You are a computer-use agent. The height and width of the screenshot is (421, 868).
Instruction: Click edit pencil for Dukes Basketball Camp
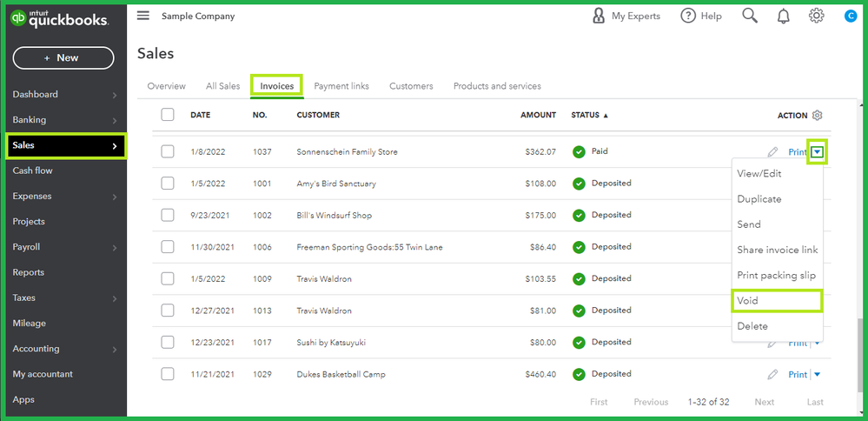(772, 374)
